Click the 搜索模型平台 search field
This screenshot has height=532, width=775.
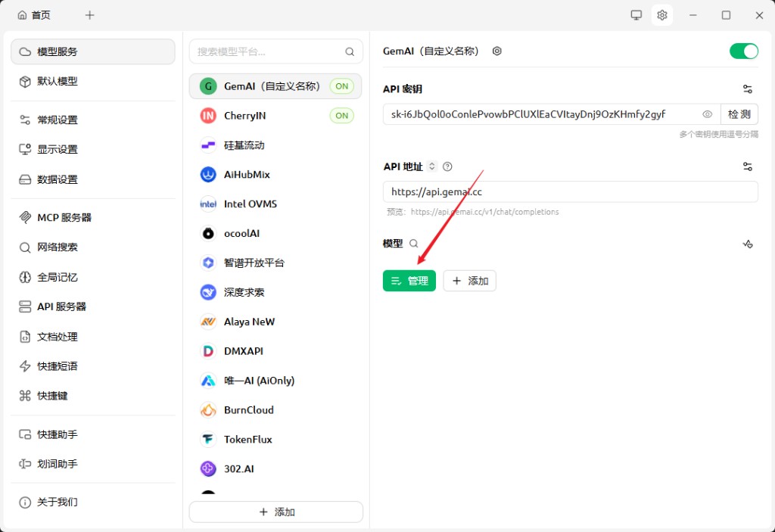pos(269,52)
